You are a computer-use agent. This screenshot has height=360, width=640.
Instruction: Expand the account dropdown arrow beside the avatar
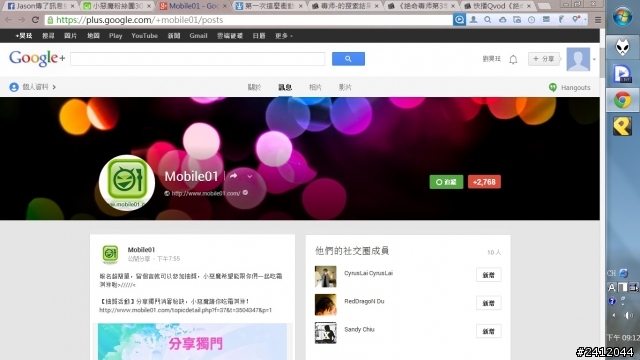(594, 59)
